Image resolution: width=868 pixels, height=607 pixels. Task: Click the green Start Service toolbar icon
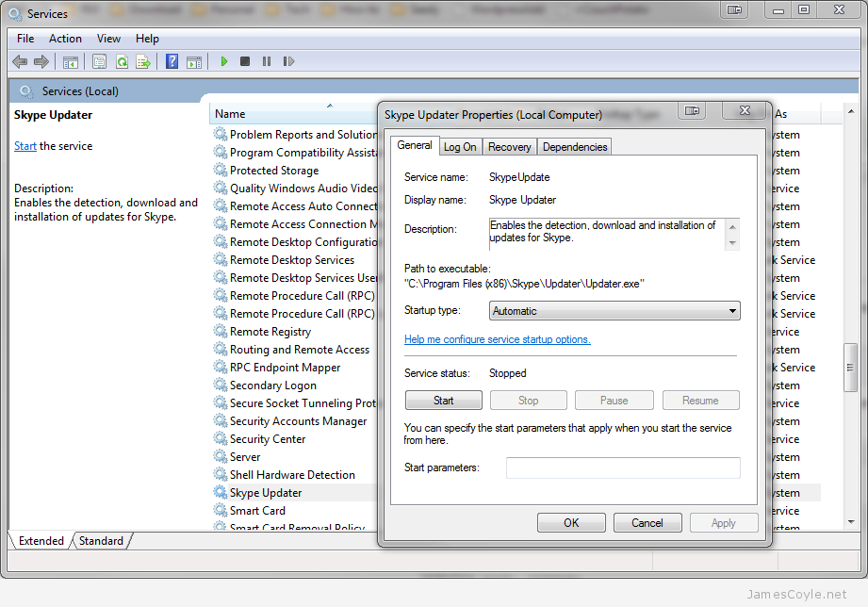pos(223,61)
